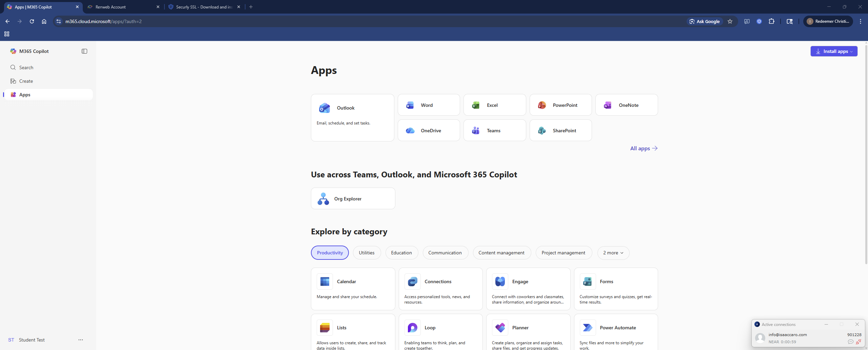
Task: Open the Loop app card
Action: tap(440, 332)
